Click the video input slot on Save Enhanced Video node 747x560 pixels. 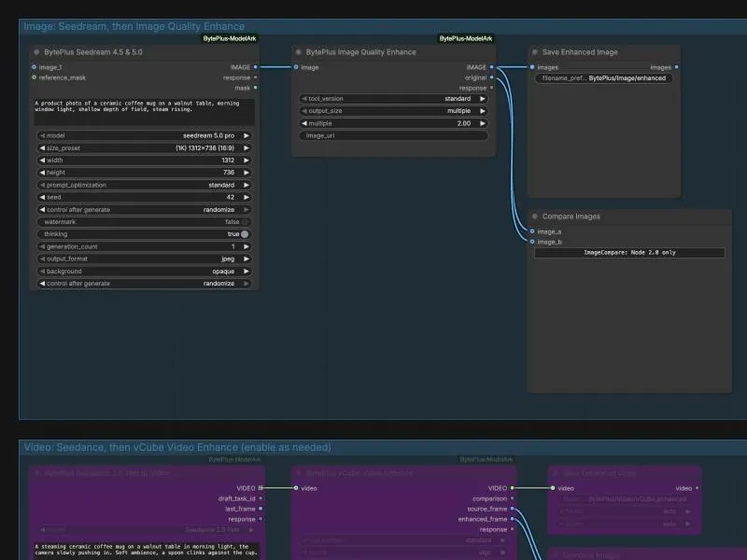coord(553,488)
